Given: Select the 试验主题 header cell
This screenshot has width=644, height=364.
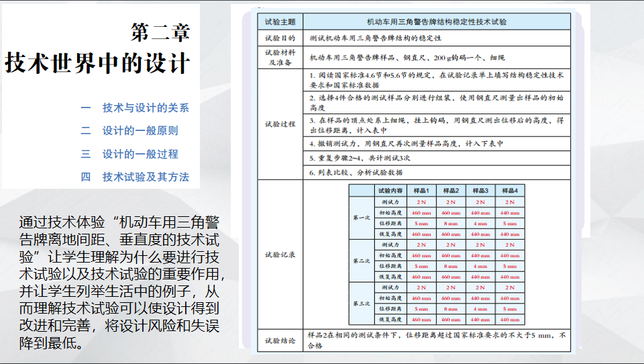Looking at the screenshot, I should click(x=280, y=21).
